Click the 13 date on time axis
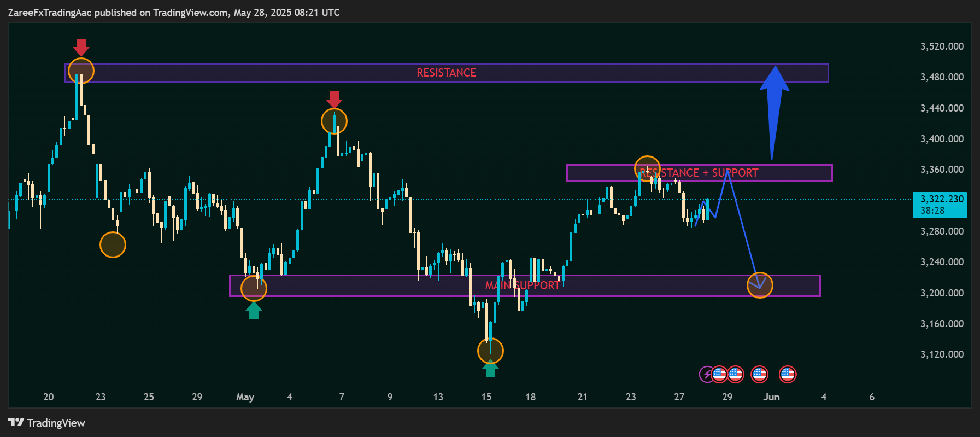The width and height of the screenshot is (980, 437). pos(438,397)
